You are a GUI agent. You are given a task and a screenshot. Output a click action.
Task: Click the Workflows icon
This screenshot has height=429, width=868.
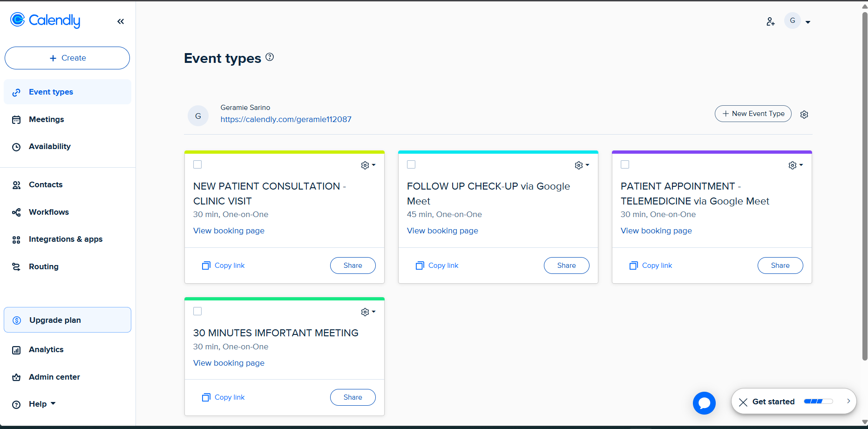point(16,212)
